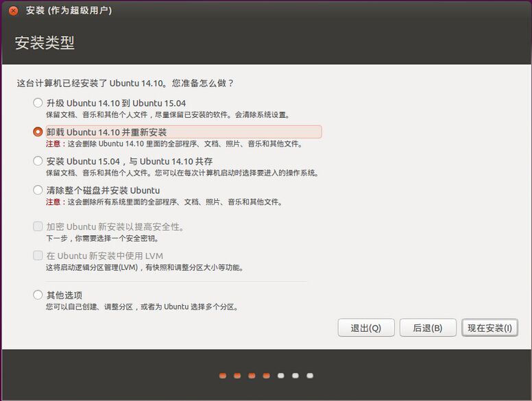This screenshot has width=532, height=401.
Task: Click the 升级 Ubuntu 14.10 到 Ubuntu 15.04 label
Action: pyautogui.click(x=116, y=103)
